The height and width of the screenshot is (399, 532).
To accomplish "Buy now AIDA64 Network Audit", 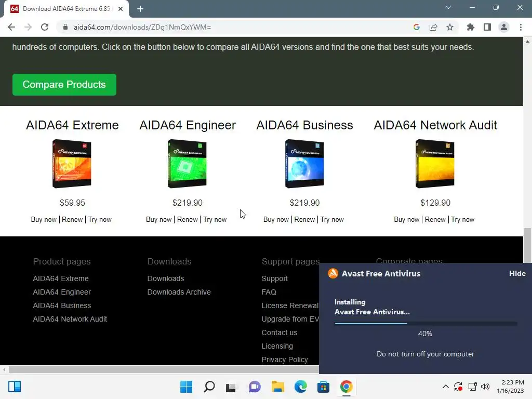I will [x=407, y=220].
